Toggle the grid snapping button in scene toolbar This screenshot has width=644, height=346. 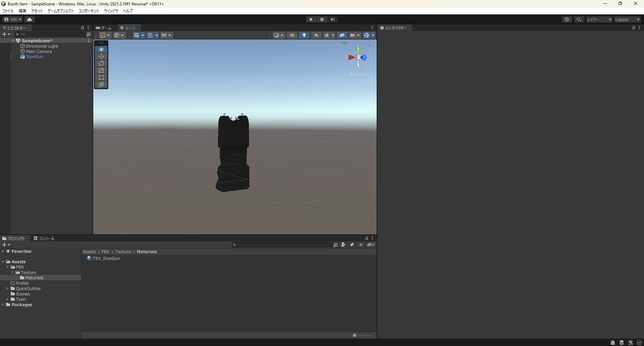pyautogui.click(x=150, y=35)
